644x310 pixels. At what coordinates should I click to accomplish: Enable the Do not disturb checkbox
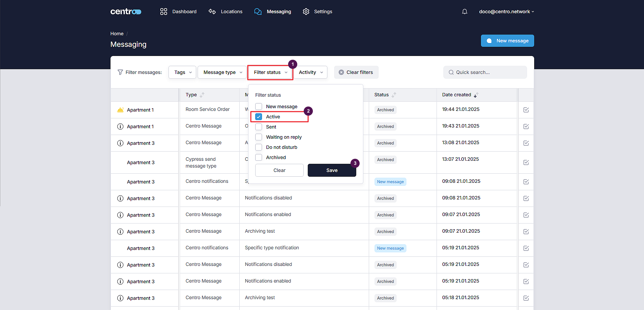pos(259,147)
